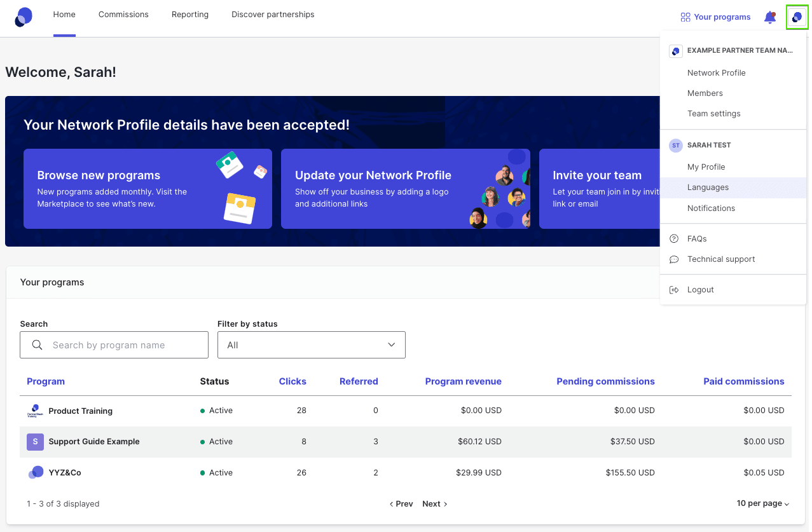Viewport: 812px width, 532px height.
Task: Click the notification bell icon
Action: point(770,17)
